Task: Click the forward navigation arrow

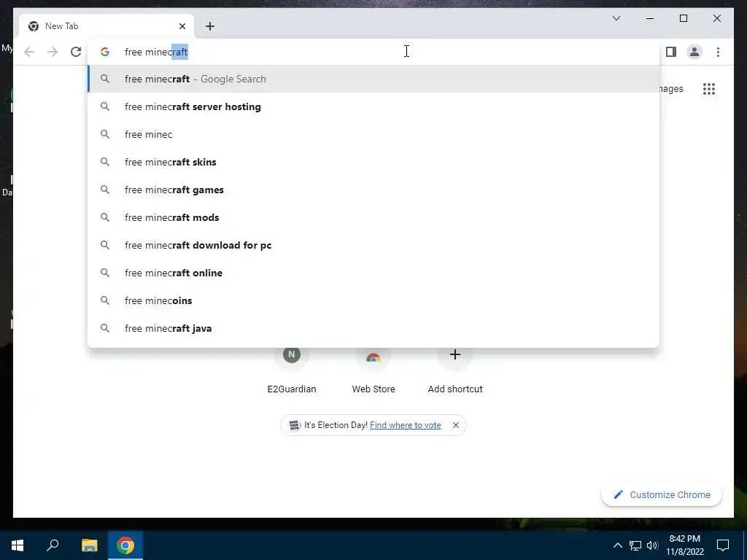Action: 53,52
